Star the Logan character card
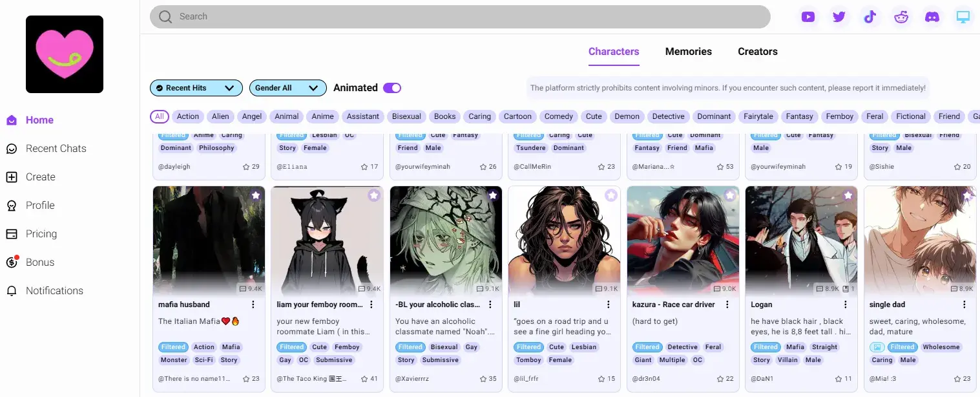This screenshot has height=397, width=980. (848, 195)
